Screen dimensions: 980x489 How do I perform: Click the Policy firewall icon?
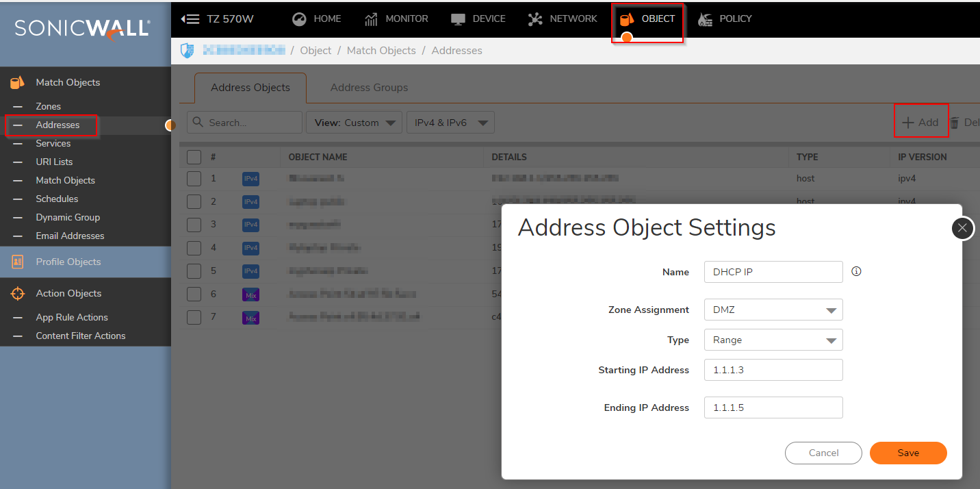(705, 19)
